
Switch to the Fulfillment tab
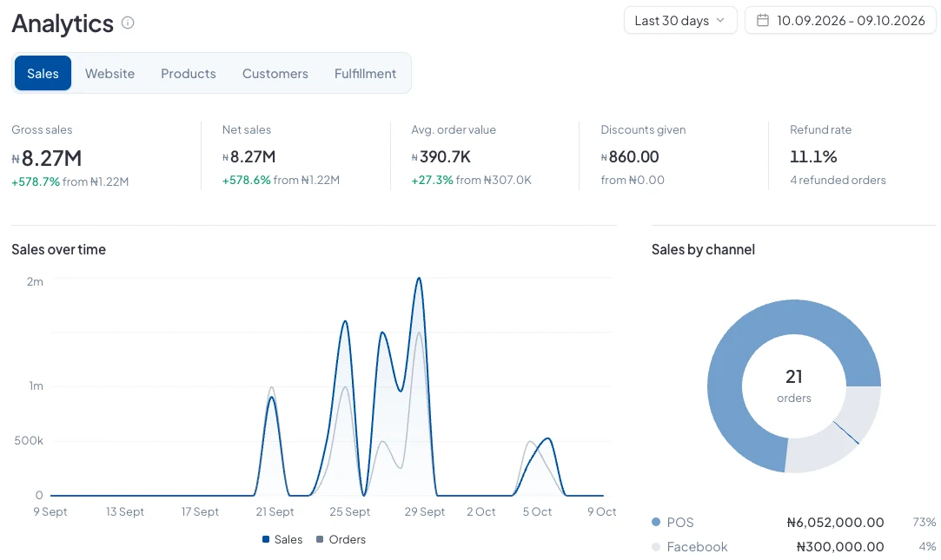point(366,73)
